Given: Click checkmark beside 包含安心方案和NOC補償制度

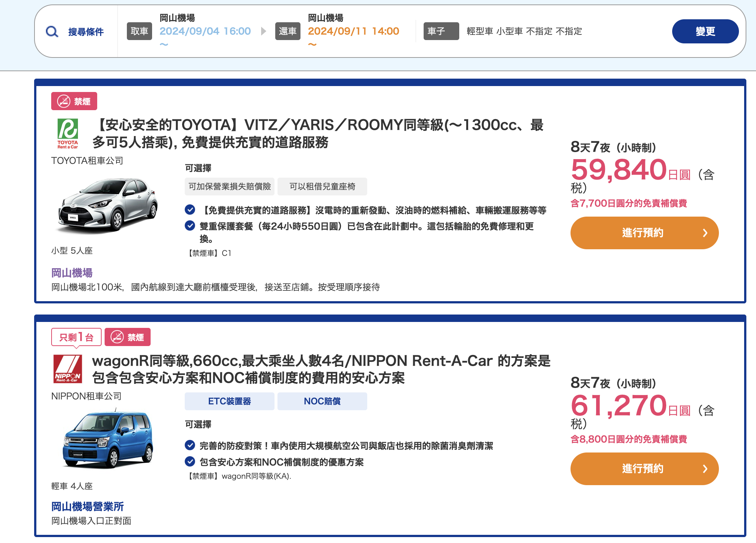Looking at the screenshot, I should 190,461.
